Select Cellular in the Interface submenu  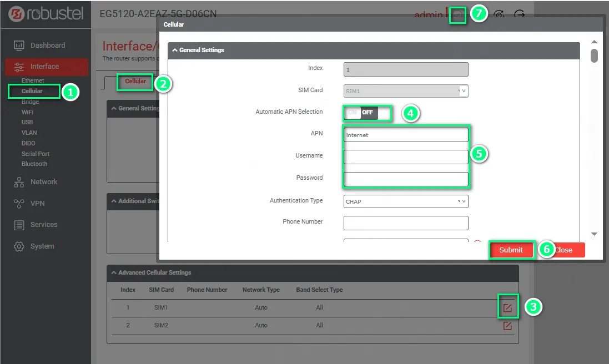(32, 91)
